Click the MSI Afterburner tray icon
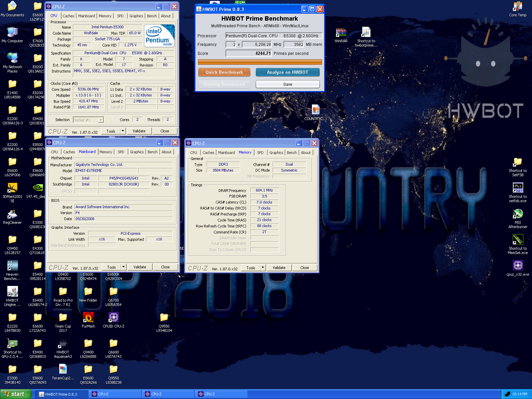 pos(507,394)
